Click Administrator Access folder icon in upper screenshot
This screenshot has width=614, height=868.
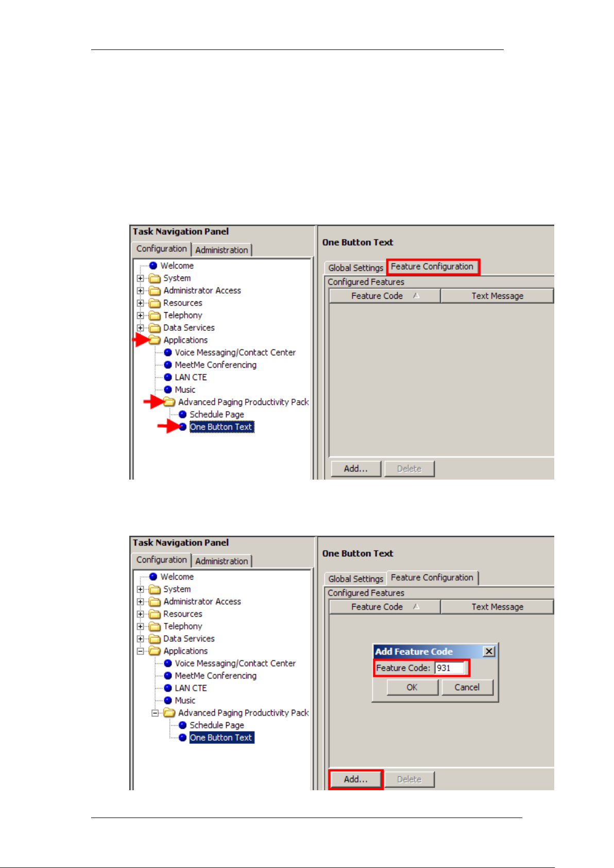pyautogui.click(x=155, y=291)
